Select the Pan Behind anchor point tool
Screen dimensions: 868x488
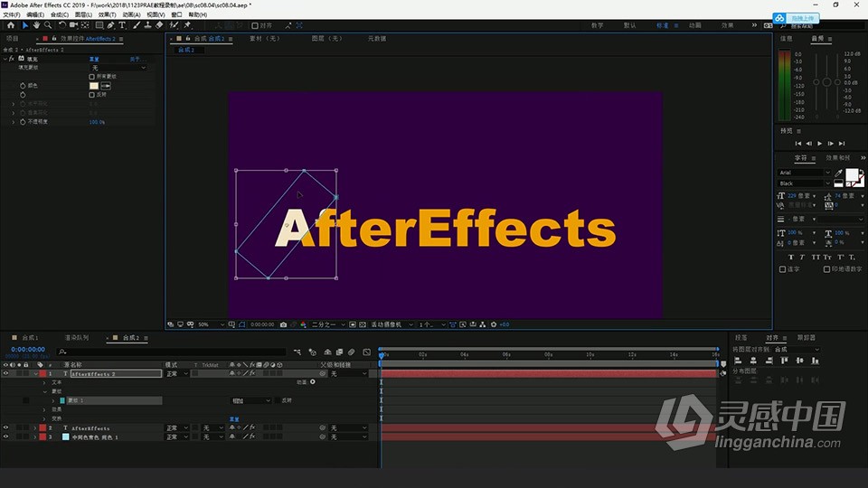(x=85, y=25)
